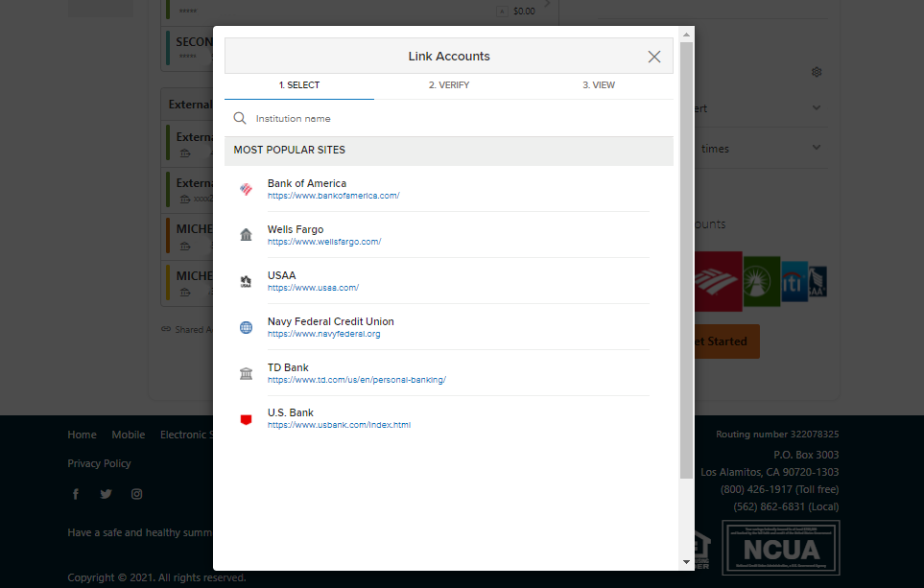This screenshot has width=924, height=588.
Task: Switch to the 1. SELECT tab
Action: [x=299, y=85]
